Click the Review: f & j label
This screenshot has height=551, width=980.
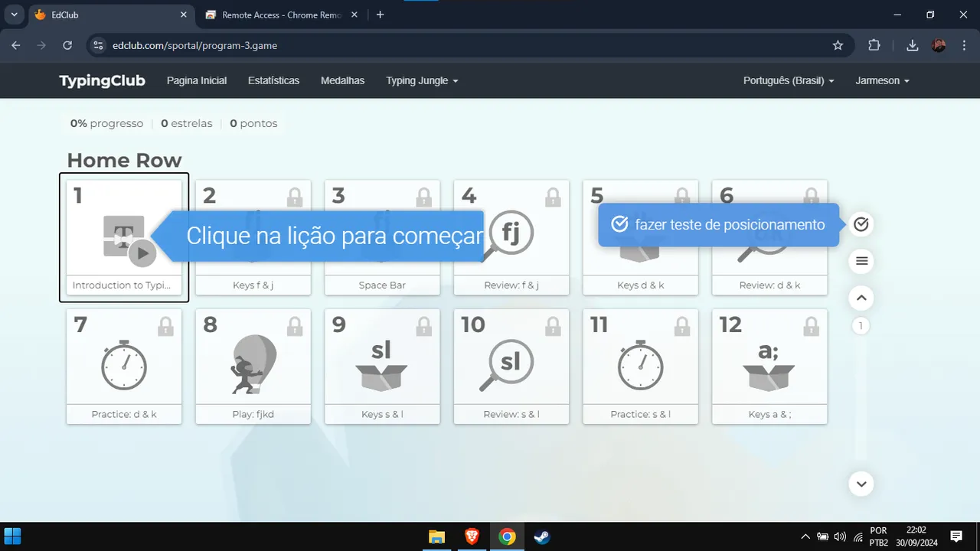(511, 285)
